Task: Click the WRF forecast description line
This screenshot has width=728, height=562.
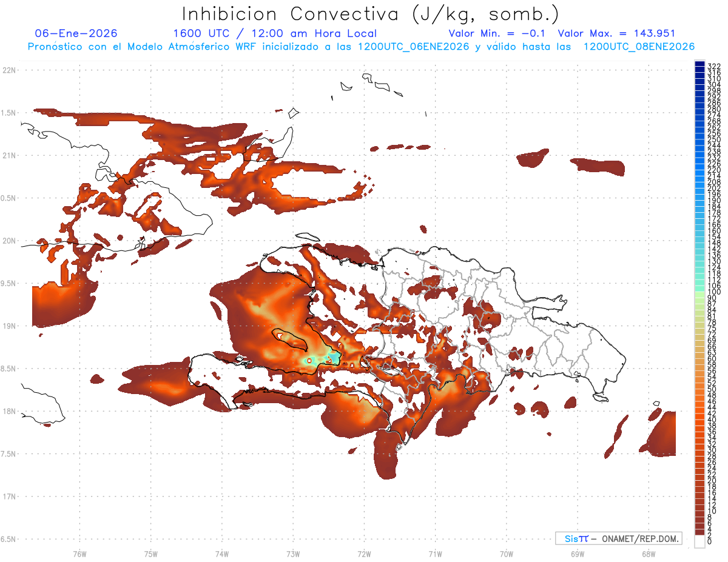Action: click(x=362, y=47)
